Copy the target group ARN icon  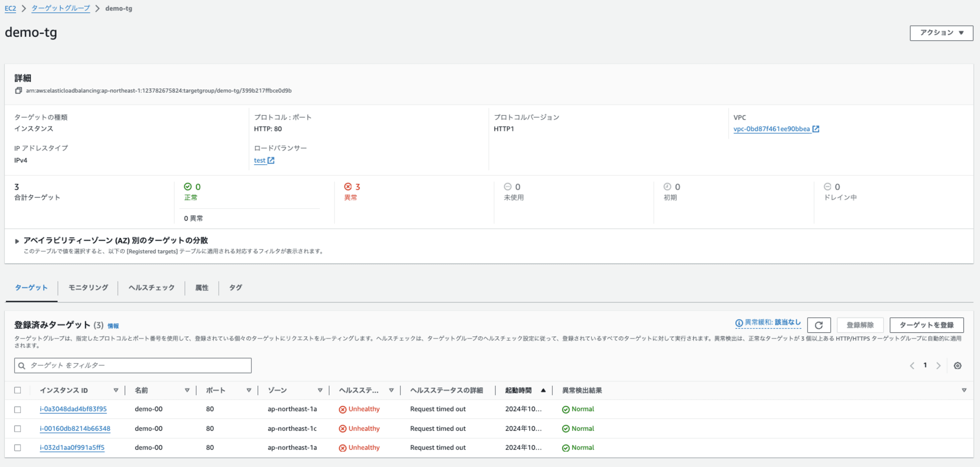19,91
